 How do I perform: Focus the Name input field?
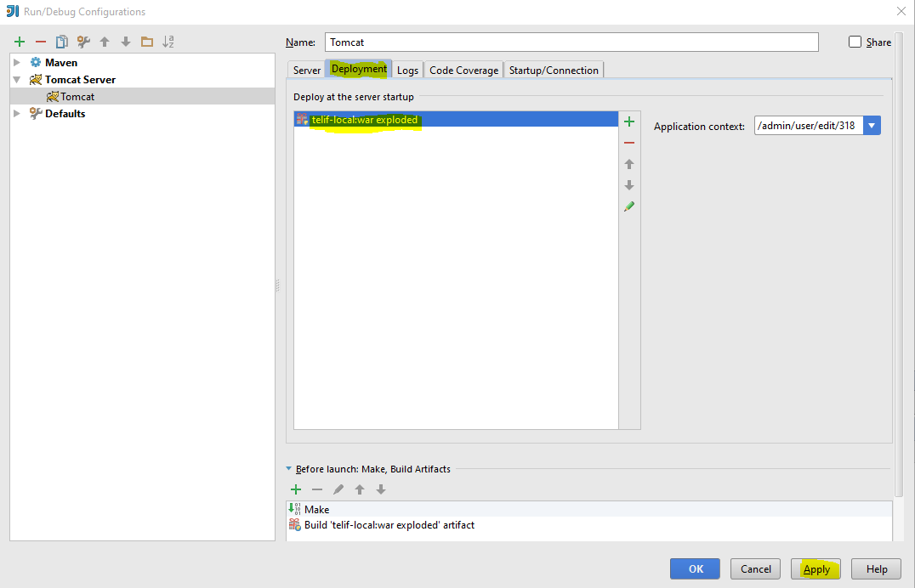coord(571,42)
